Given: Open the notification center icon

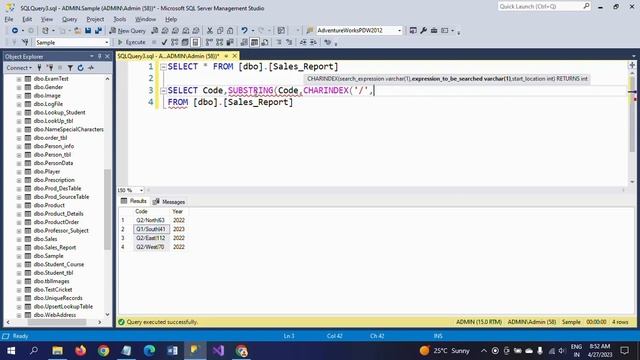Looking at the screenshot, I should pos(624,351).
